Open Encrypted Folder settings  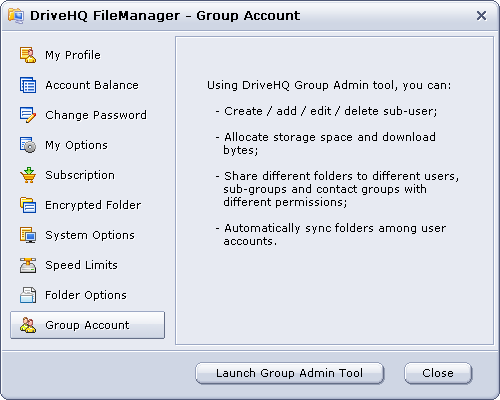pyautogui.click(x=93, y=205)
